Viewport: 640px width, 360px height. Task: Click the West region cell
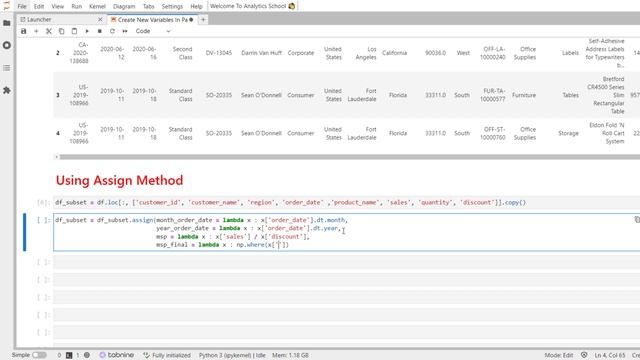click(463, 53)
